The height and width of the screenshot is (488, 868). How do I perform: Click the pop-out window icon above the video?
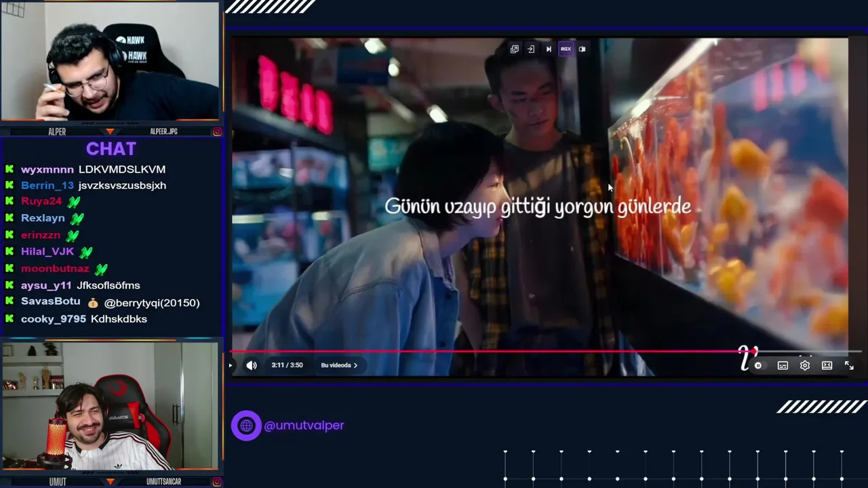(x=515, y=49)
